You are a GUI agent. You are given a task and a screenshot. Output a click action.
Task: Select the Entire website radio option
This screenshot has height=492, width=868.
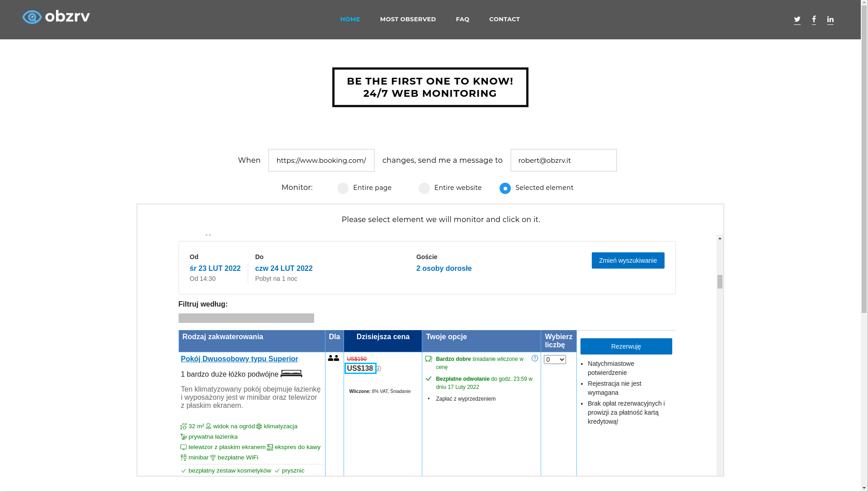(x=424, y=188)
